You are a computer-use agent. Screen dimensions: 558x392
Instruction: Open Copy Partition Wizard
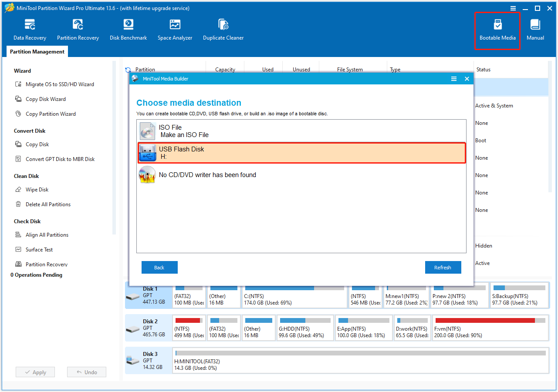(45, 114)
